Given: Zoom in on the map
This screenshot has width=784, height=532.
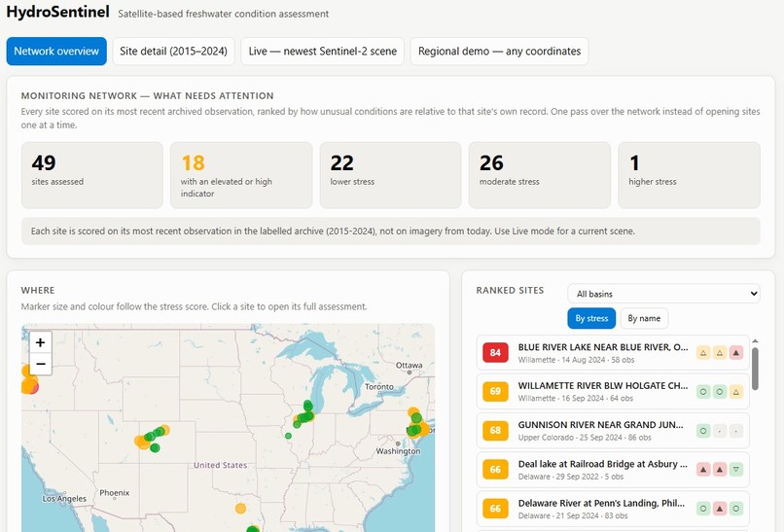Looking at the screenshot, I should [41, 342].
